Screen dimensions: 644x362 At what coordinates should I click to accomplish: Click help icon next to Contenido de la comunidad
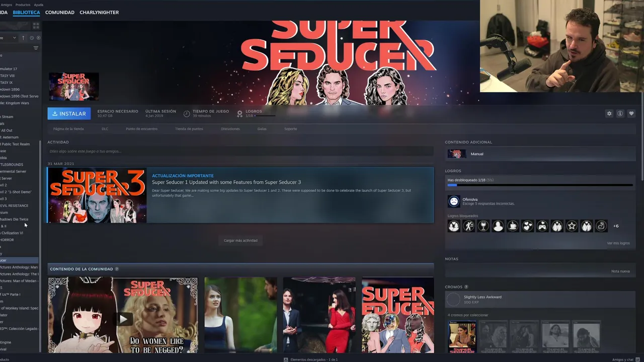click(117, 269)
